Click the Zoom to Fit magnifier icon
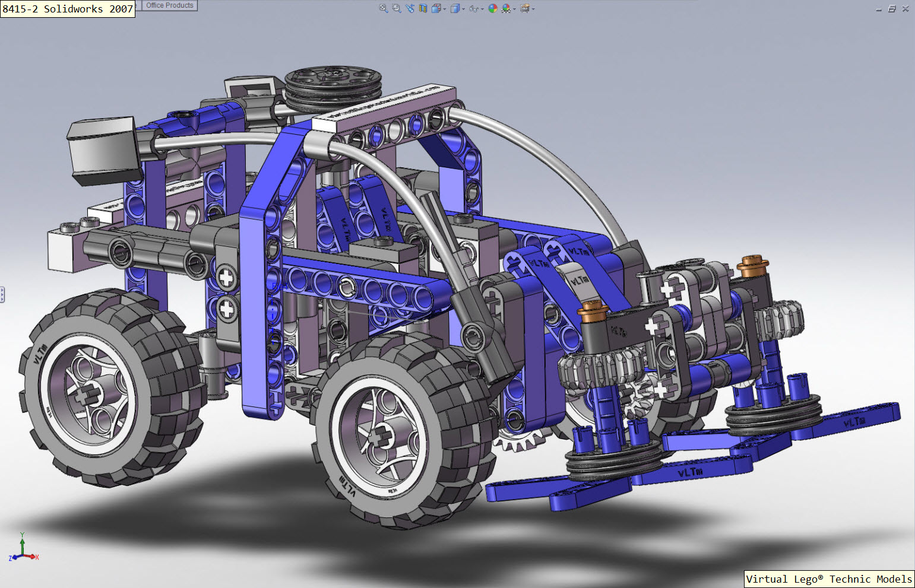The width and height of the screenshot is (915, 588). (x=384, y=8)
